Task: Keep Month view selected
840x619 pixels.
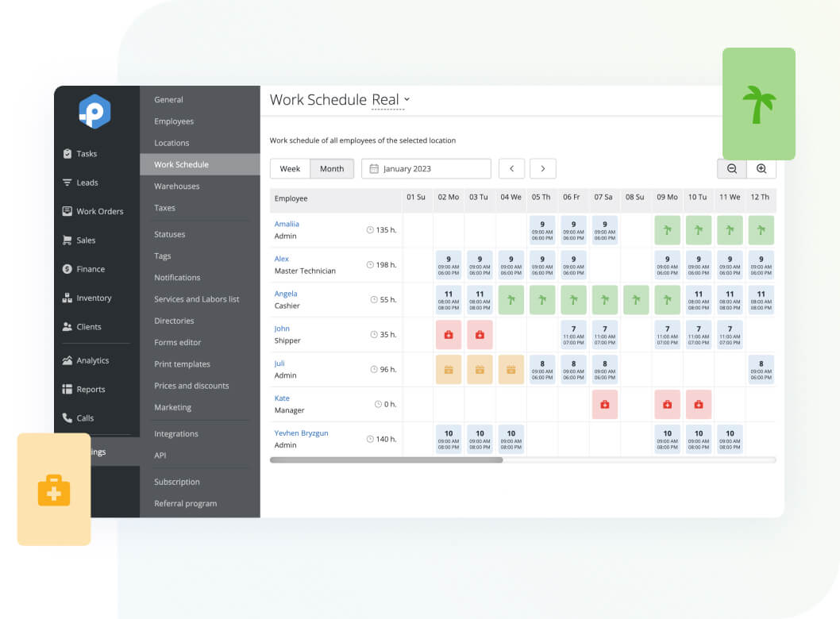Action: (332, 168)
